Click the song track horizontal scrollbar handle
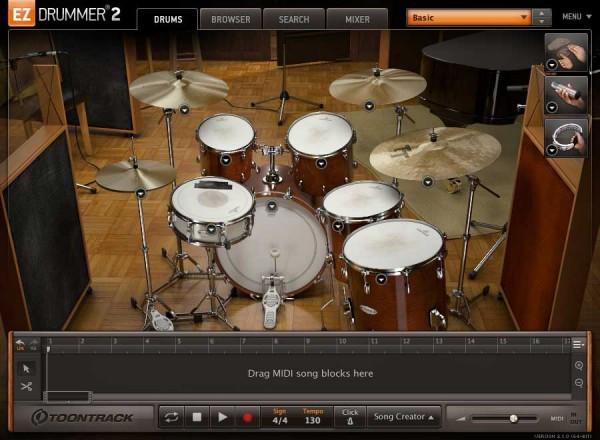 [68, 397]
